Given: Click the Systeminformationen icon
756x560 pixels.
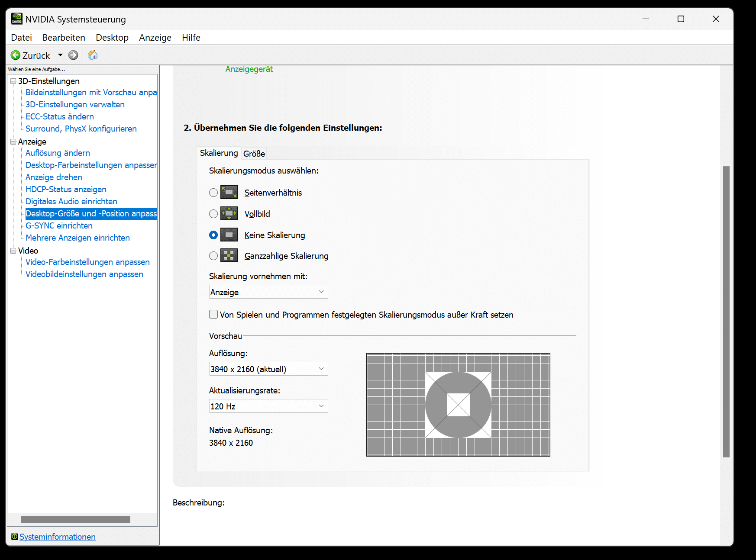Looking at the screenshot, I should click(x=15, y=537).
